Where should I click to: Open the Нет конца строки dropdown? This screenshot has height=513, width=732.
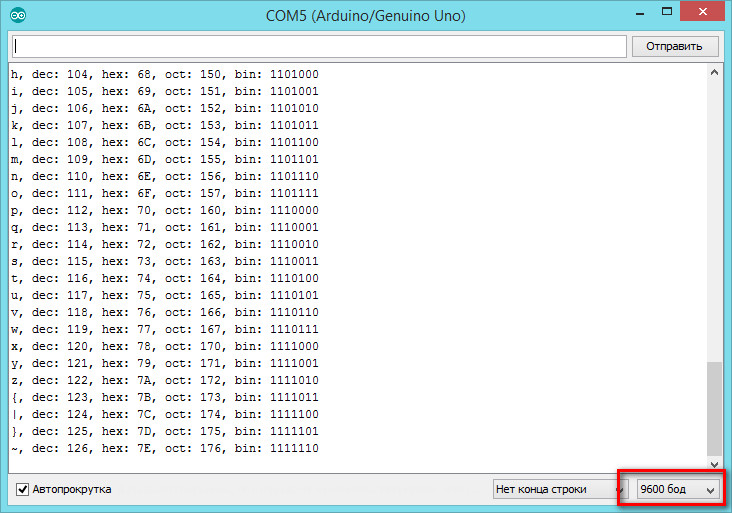tap(559, 489)
